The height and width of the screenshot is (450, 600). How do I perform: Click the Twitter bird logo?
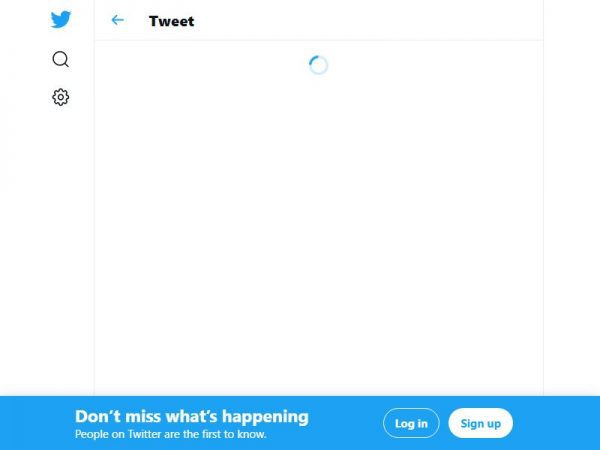(x=60, y=19)
